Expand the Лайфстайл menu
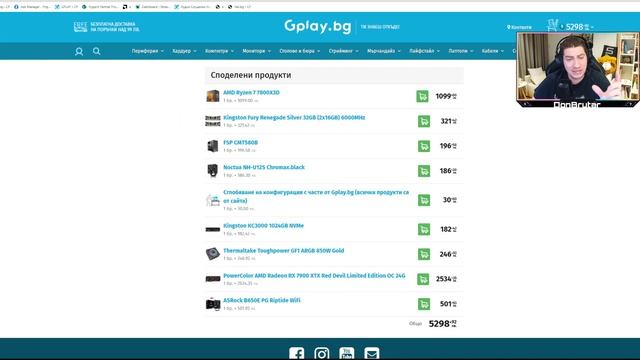 (x=424, y=51)
